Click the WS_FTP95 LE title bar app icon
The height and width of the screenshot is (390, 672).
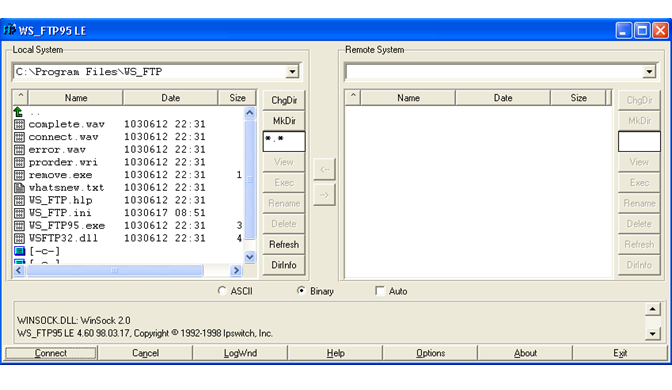(9, 30)
